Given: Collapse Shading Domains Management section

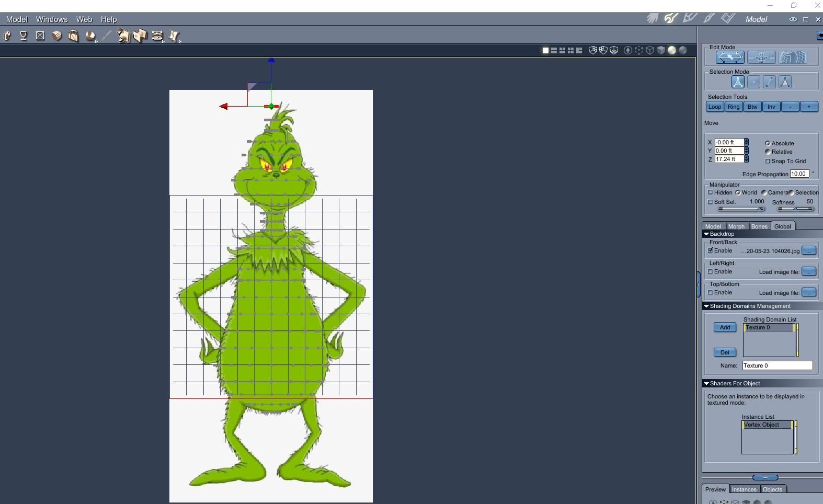Looking at the screenshot, I should [706, 306].
